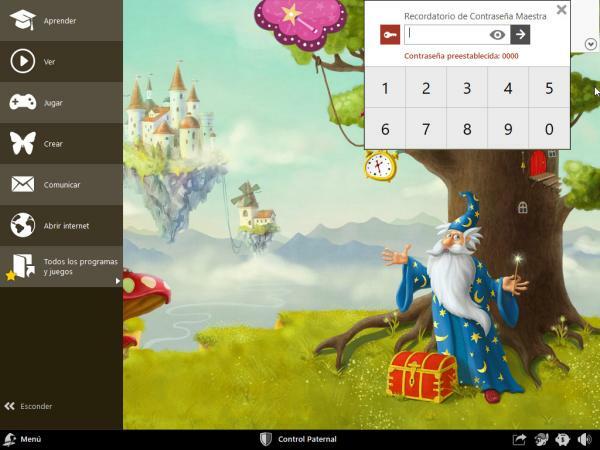Click the Comunicar envelope icon

[22, 185]
